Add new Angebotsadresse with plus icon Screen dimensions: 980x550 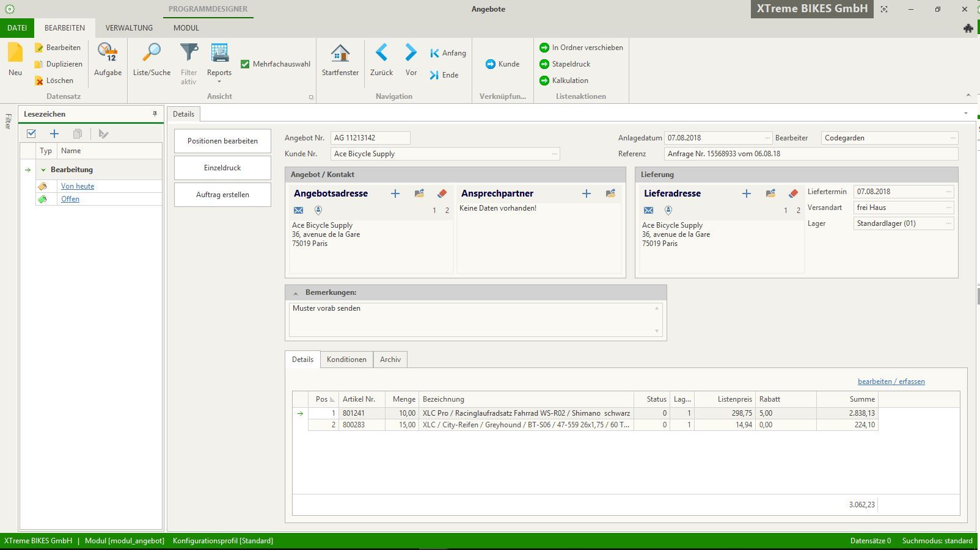[x=395, y=194]
